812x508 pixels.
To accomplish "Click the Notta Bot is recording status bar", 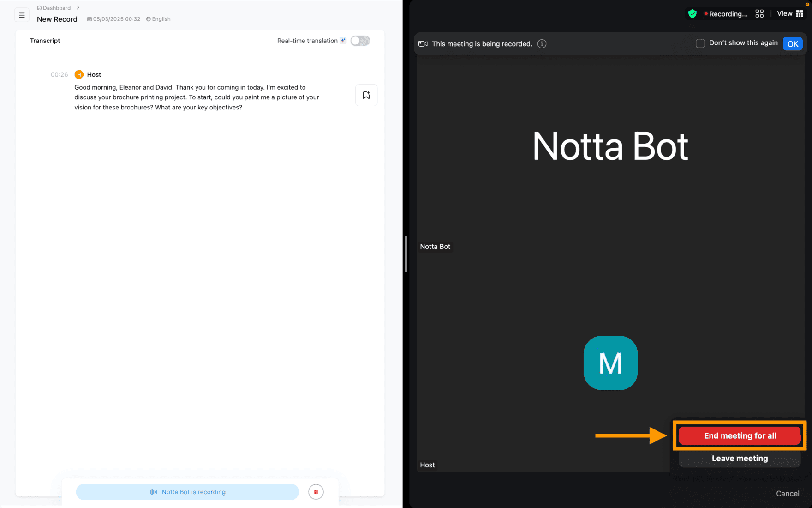I will coord(187,492).
